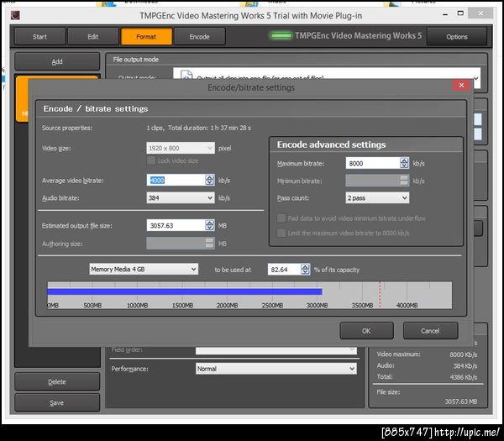Click the Authoring size spinner
The height and width of the screenshot is (441, 504).
[209, 244]
